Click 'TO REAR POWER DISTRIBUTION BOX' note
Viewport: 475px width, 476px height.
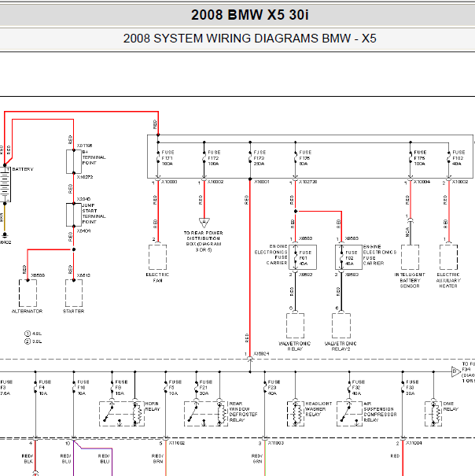204,242
